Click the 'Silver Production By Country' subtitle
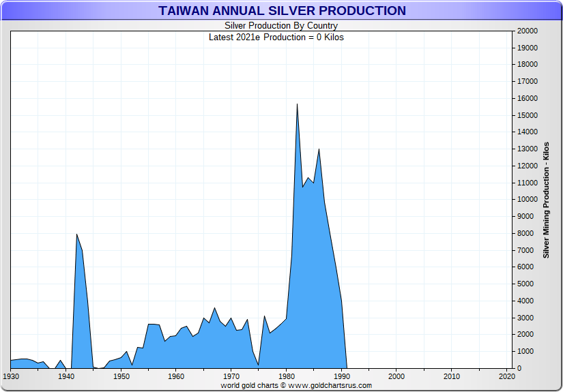The width and height of the screenshot is (563, 392). [x=280, y=26]
